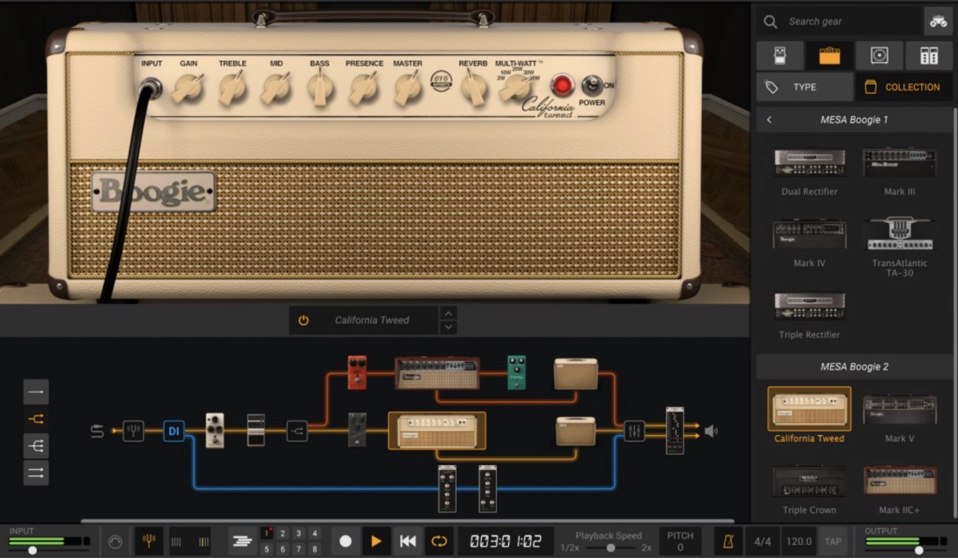Viewport: 958px width, 560px height.
Task: Switch to the COLLECTION tab
Action: click(x=904, y=87)
